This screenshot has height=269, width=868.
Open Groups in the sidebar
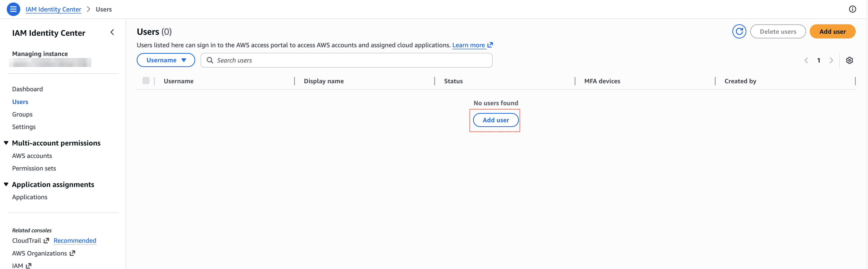[x=22, y=114]
